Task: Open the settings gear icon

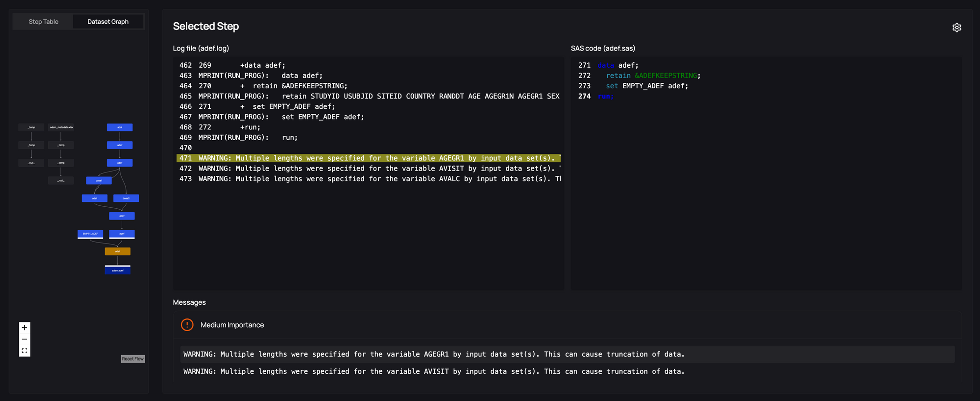Action: [956, 27]
